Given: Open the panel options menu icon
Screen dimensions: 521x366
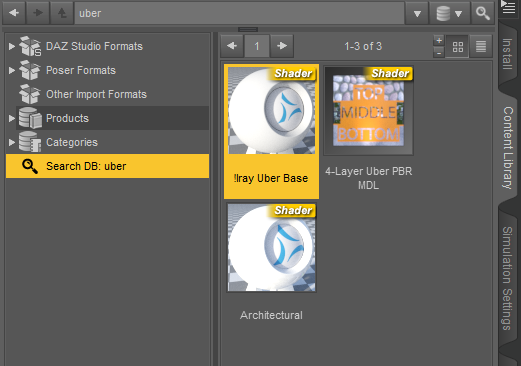Looking at the screenshot, I should [508, 7].
